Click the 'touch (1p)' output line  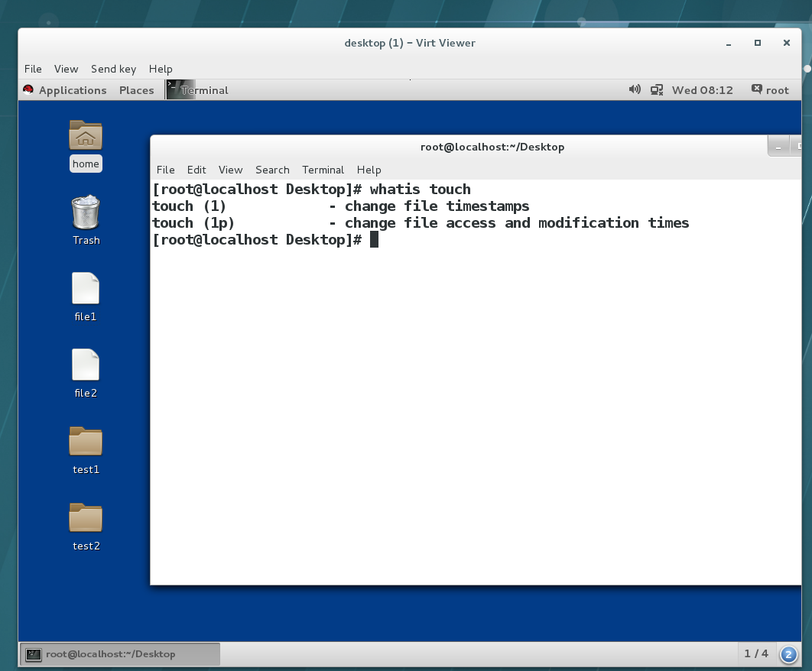tap(421, 222)
